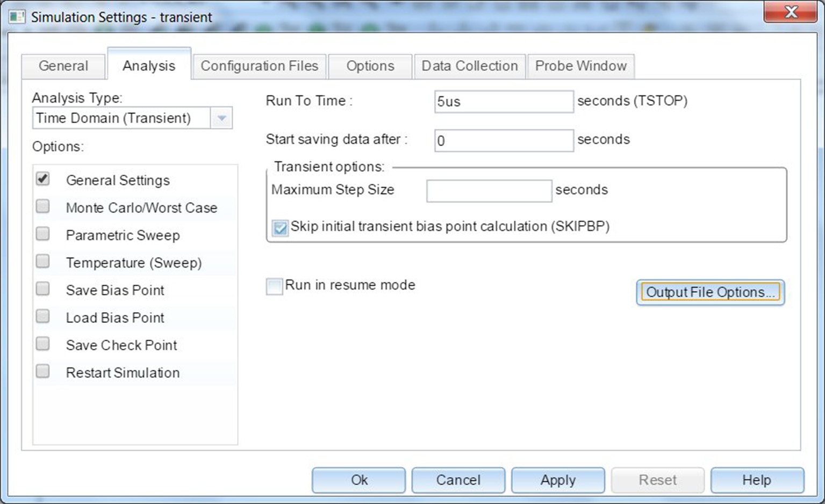The image size is (825, 504).
Task: Open Output File Options
Action: tap(710, 292)
